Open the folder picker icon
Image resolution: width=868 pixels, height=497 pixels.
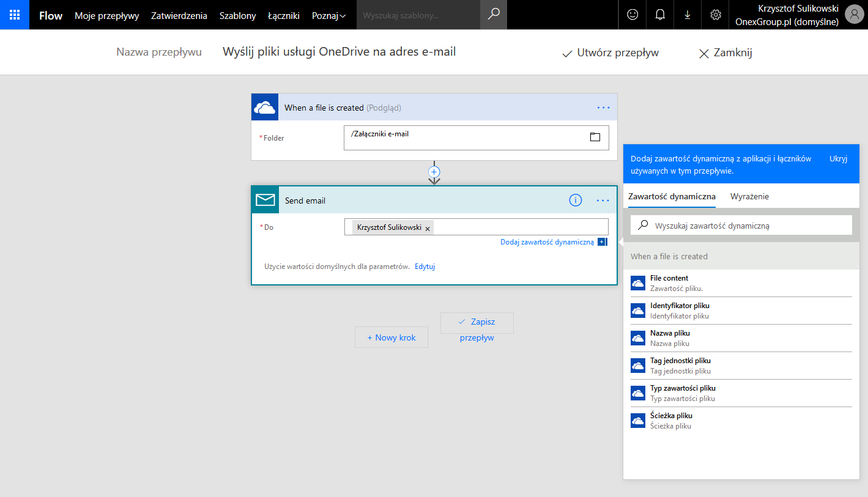[x=595, y=137]
